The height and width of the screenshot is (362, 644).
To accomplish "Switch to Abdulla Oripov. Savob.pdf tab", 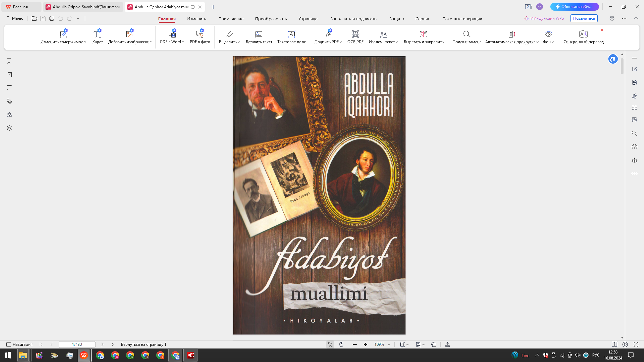I will (x=83, y=7).
